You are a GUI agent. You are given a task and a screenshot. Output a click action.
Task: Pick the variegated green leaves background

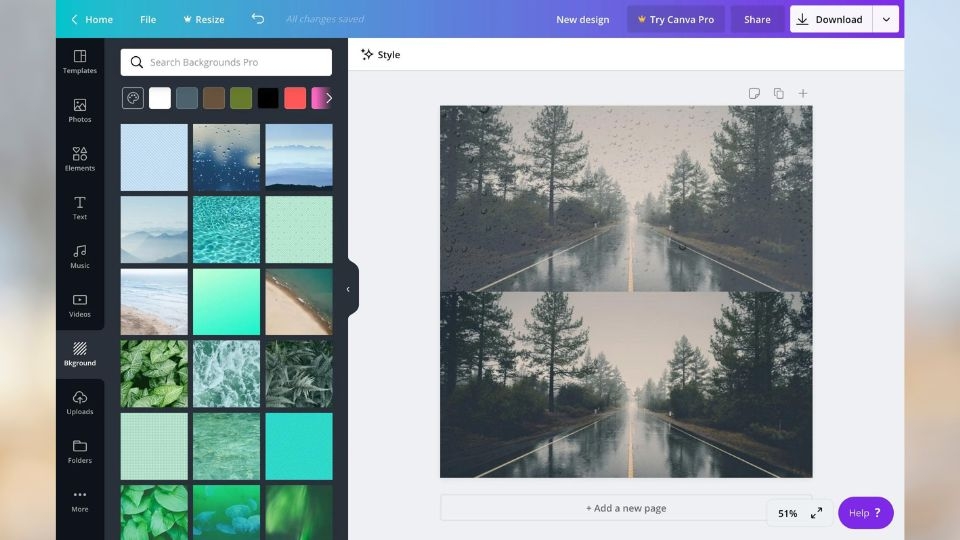[154, 374]
